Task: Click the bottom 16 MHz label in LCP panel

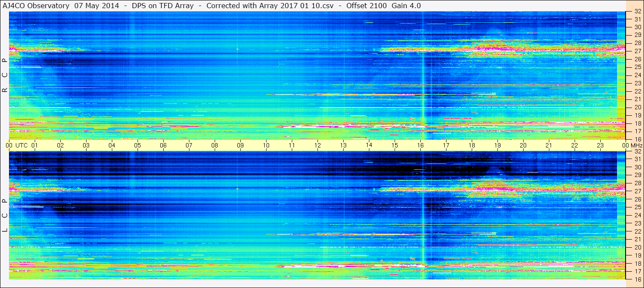Action: (x=637, y=279)
